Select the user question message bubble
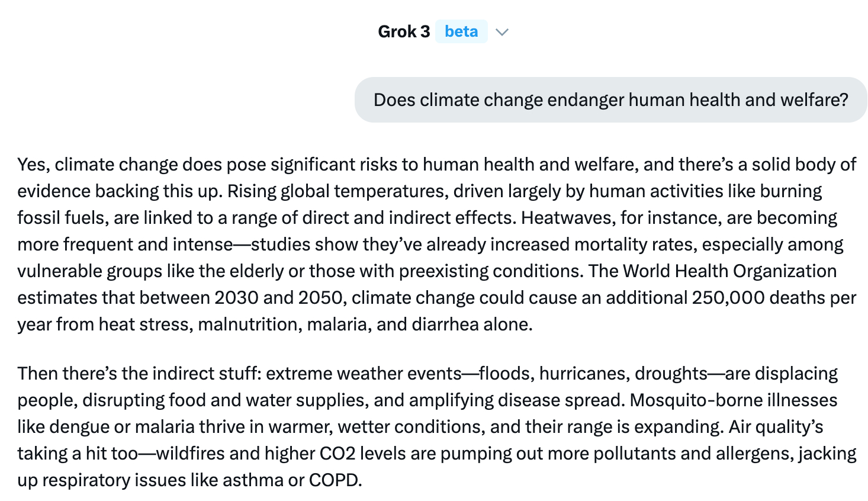 tap(610, 100)
